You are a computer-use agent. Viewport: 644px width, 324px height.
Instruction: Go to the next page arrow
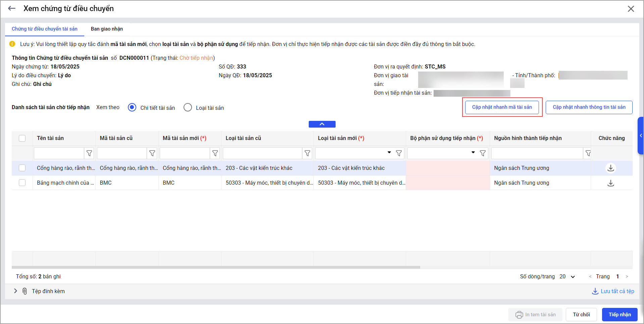point(627,277)
